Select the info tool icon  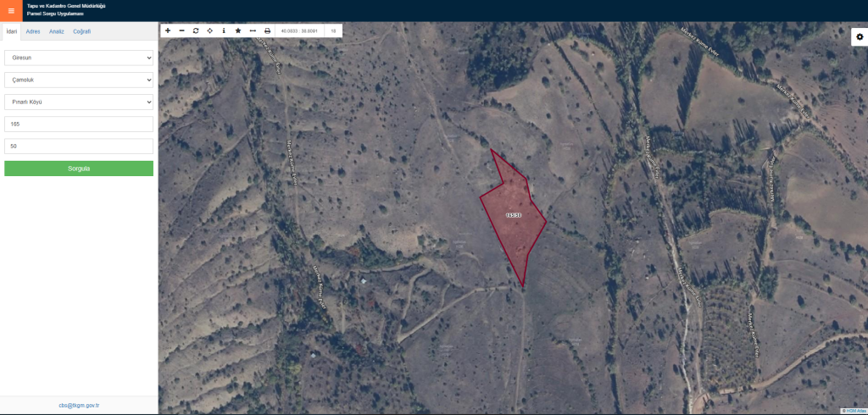224,30
